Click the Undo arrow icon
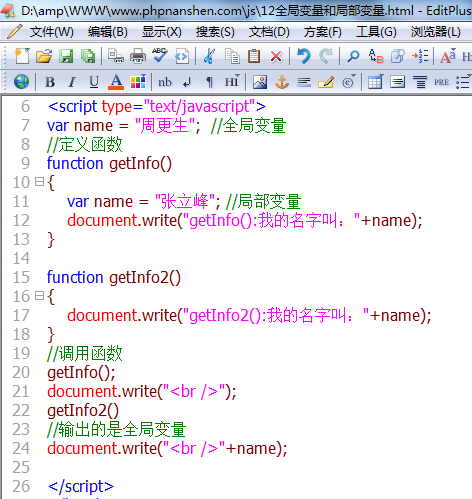This screenshot has height=499, width=472. 304,56
